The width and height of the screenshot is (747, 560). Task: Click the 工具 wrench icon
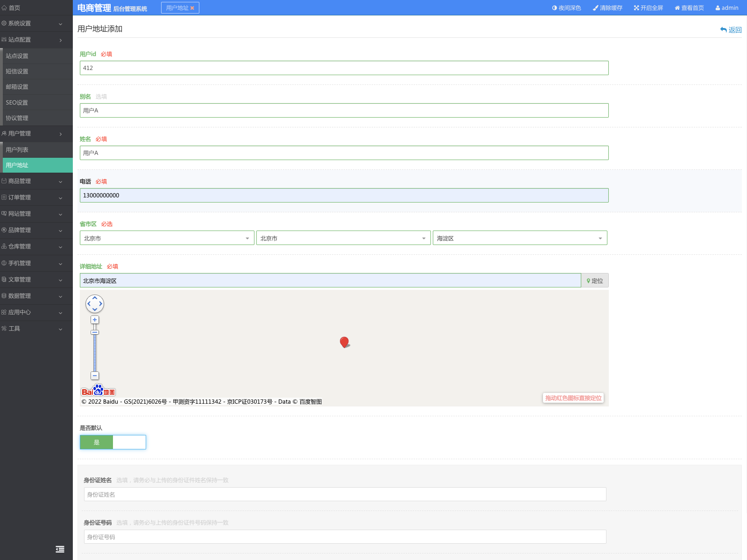click(x=4, y=329)
